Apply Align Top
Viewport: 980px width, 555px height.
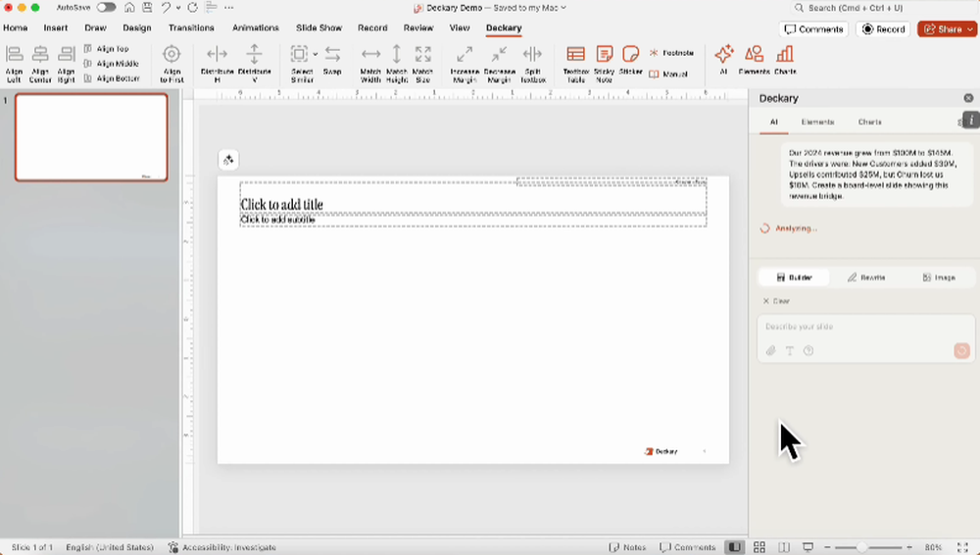tap(106, 48)
